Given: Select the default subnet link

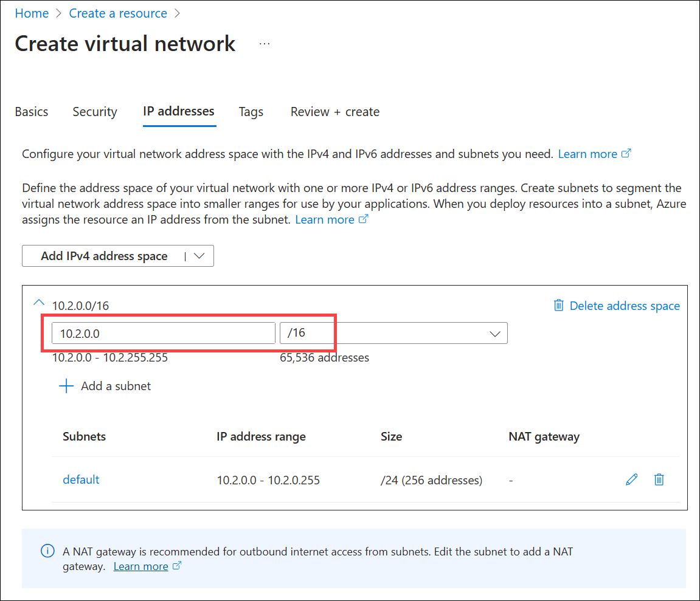Looking at the screenshot, I should pos(81,479).
